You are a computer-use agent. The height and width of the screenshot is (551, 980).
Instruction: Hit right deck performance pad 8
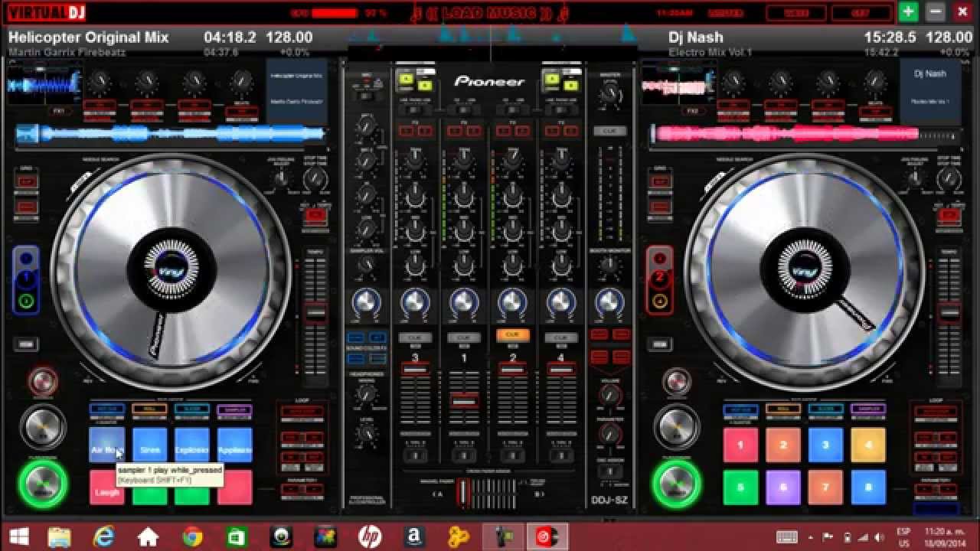tap(868, 487)
